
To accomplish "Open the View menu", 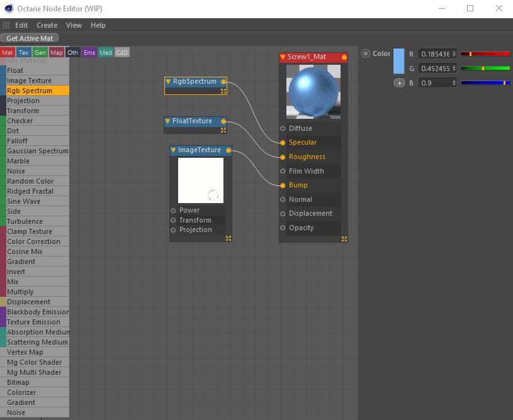I will click(74, 25).
